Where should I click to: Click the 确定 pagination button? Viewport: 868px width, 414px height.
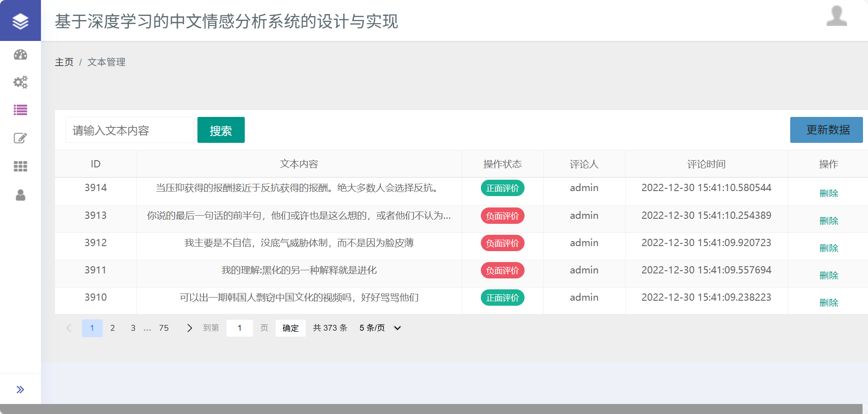pos(291,328)
